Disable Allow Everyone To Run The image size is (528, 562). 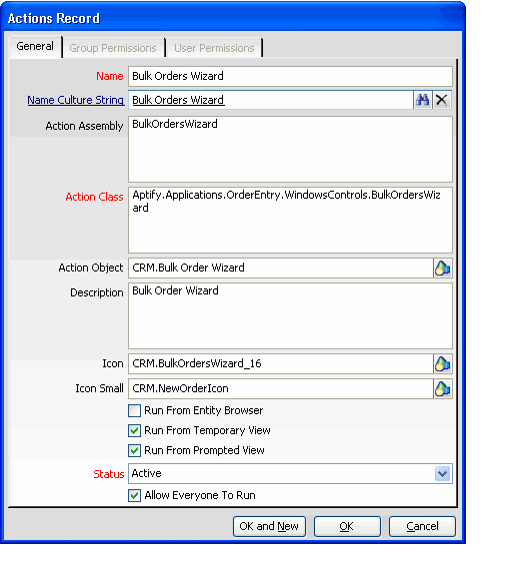click(x=134, y=496)
